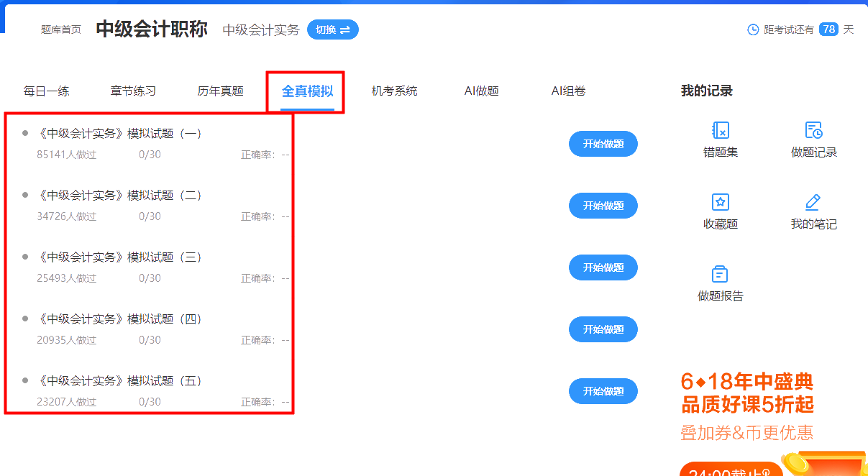Open the AI做题 tab
This screenshot has width=868, height=476.
[x=480, y=91]
